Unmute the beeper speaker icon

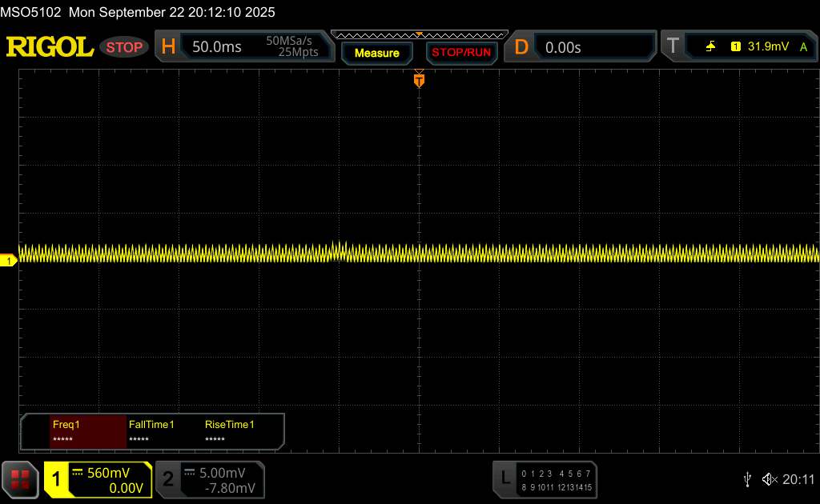pos(770,479)
